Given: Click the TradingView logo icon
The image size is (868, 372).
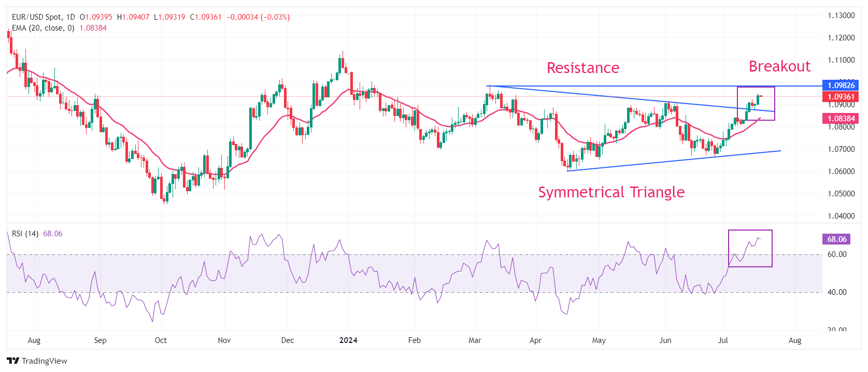Looking at the screenshot, I should [x=13, y=361].
